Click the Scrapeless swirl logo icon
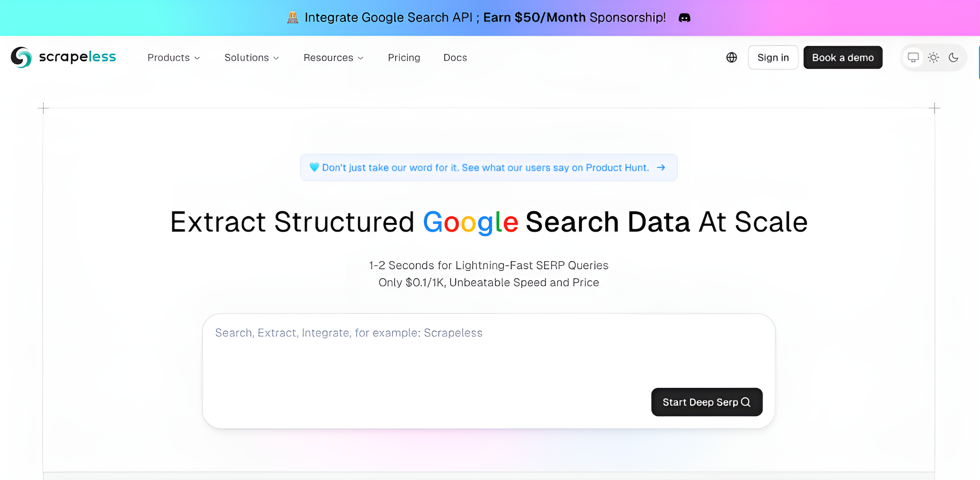 coord(21,57)
